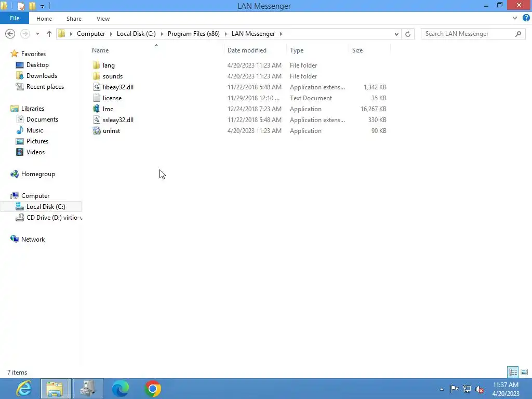Open Internet Explorer from the taskbar
The height and width of the screenshot is (399, 532).
point(24,389)
